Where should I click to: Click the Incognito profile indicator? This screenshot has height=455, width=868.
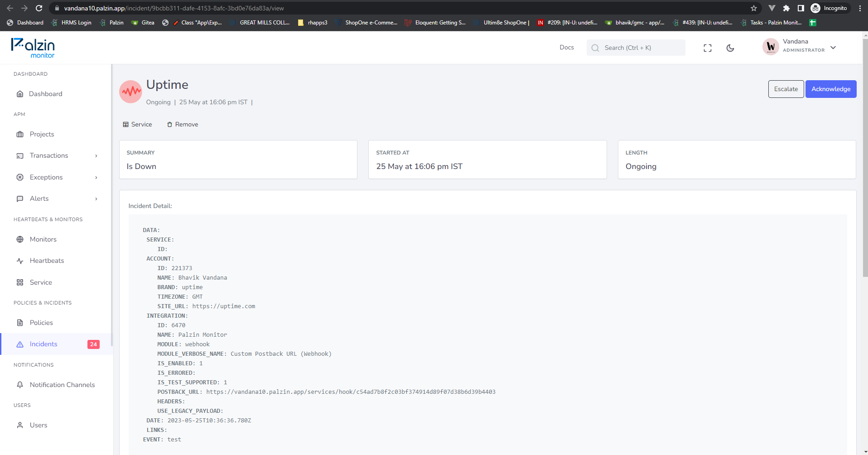click(829, 8)
